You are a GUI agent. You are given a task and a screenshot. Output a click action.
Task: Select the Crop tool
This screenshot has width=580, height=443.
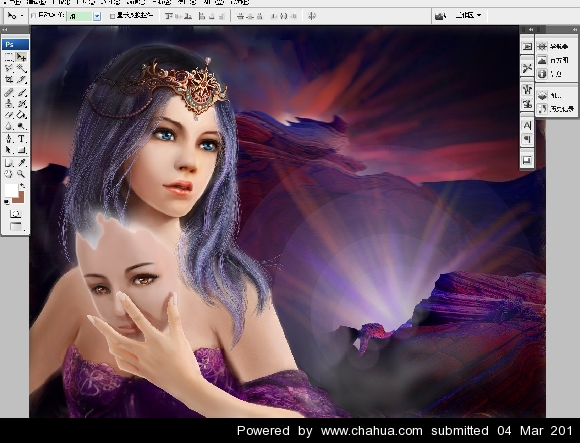point(9,79)
